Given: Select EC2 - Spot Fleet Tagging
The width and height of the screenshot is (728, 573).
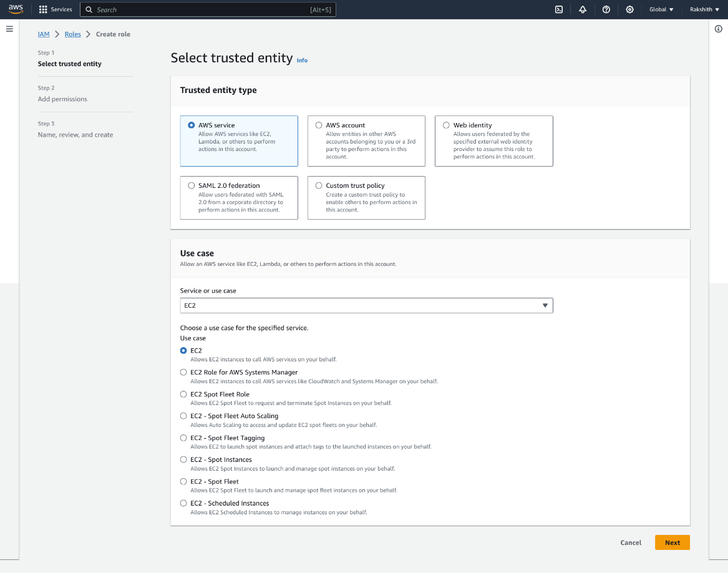Looking at the screenshot, I should pyautogui.click(x=183, y=438).
